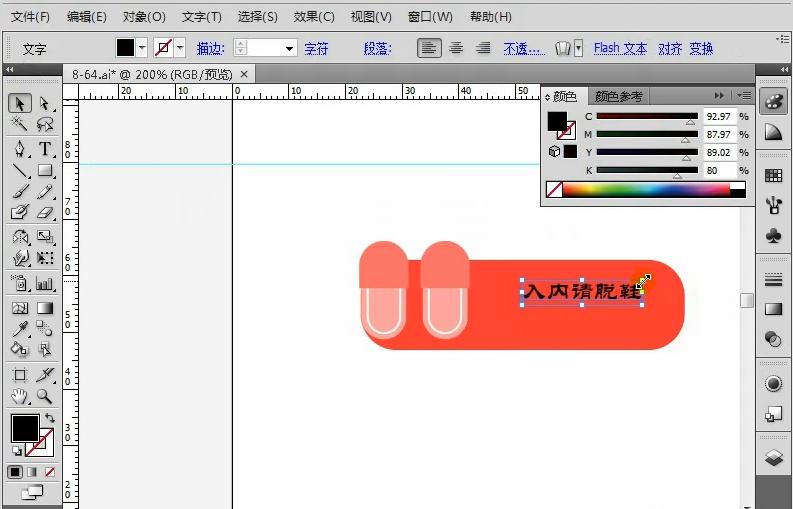The height and width of the screenshot is (509, 793).
Task: Select the Free Transform tool
Action: pyautogui.click(x=45, y=258)
